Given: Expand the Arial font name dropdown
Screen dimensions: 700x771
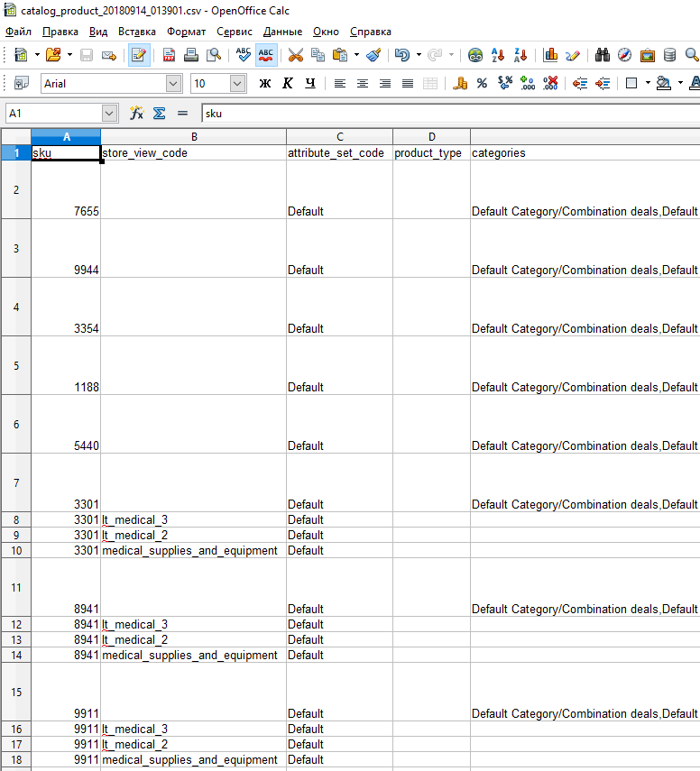Looking at the screenshot, I should click(x=173, y=84).
